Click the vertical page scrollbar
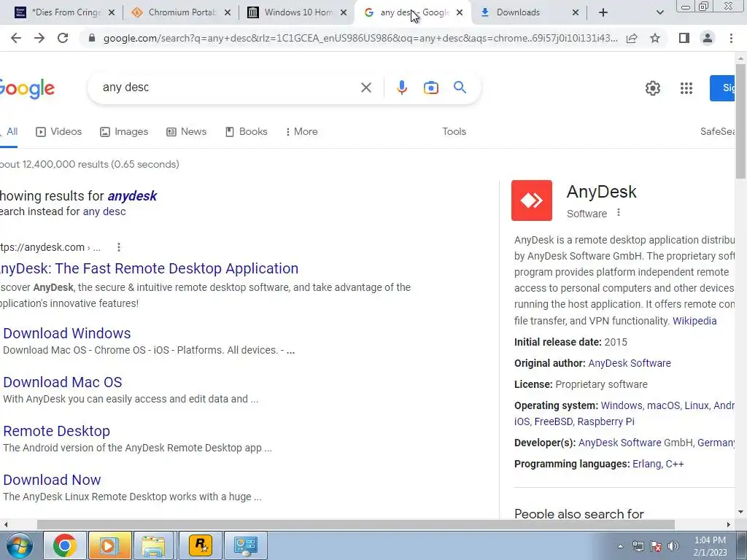 (x=741, y=122)
